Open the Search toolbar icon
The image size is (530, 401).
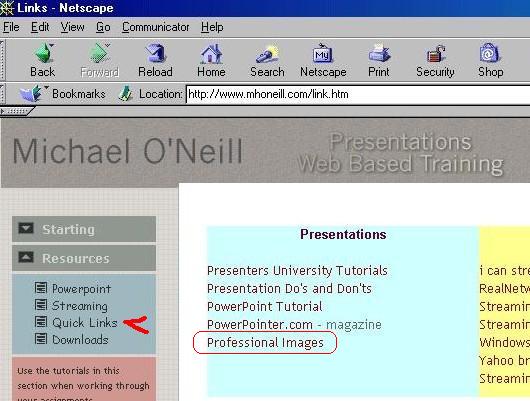[267, 53]
